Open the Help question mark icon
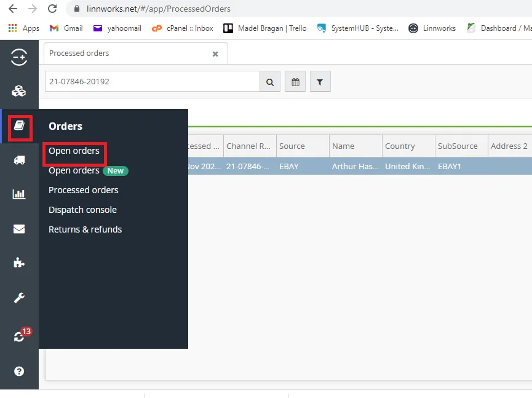The height and width of the screenshot is (398, 532). (19, 371)
